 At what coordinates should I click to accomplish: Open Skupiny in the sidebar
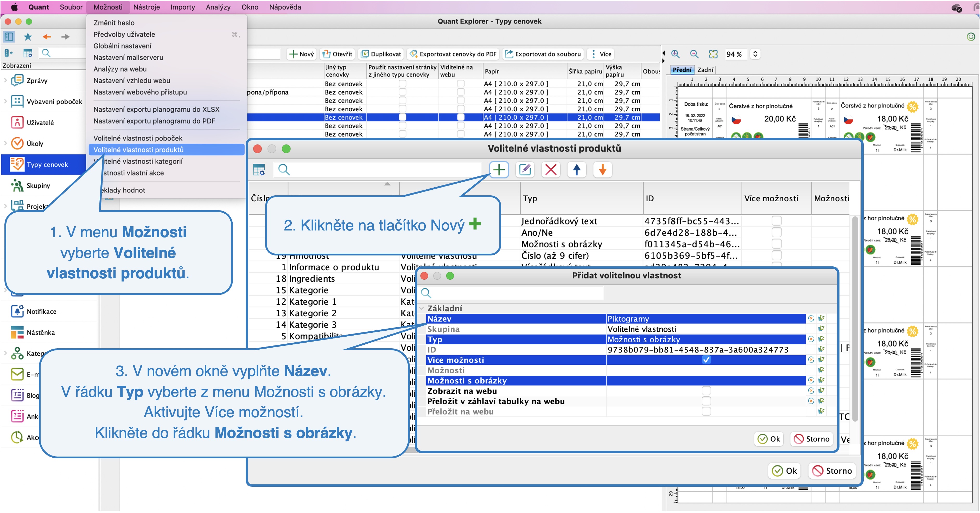point(38,185)
